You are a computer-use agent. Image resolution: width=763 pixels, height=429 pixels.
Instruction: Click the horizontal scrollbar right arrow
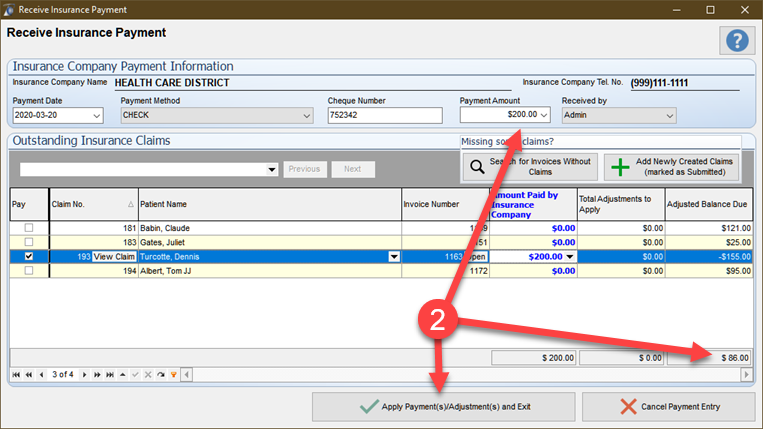745,375
